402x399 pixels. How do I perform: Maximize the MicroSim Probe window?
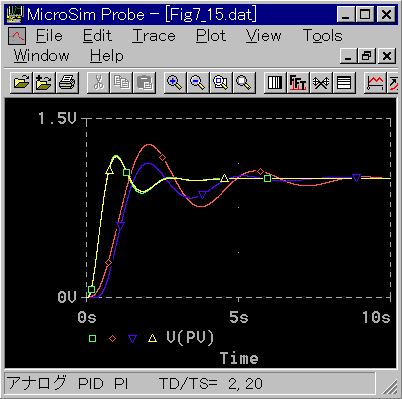point(366,15)
